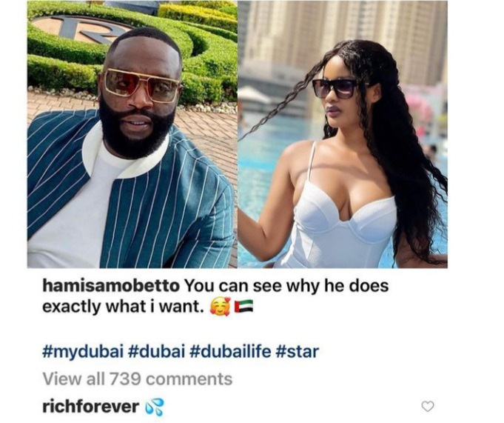Click the man's gold-framed sunglasses
The height and width of the screenshot is (423, 504).
142,84
